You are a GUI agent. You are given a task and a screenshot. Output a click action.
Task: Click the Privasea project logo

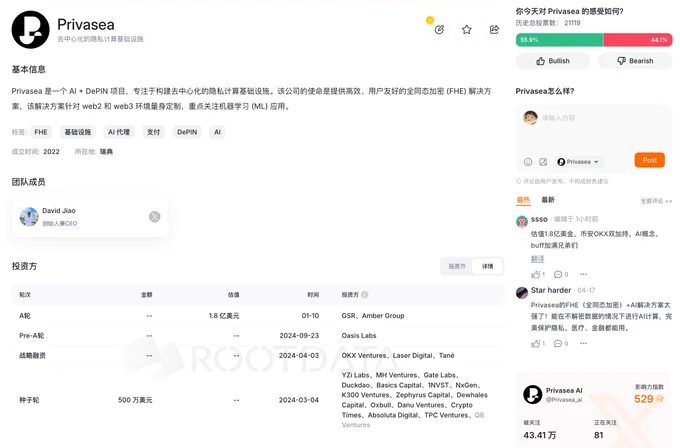[x=30, y=29]
